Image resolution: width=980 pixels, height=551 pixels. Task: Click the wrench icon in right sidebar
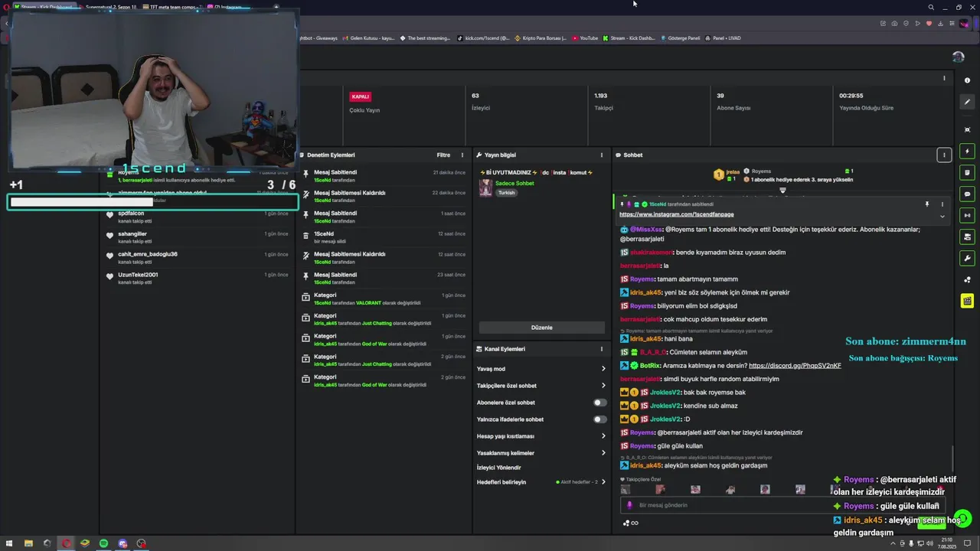coord(968,259)
